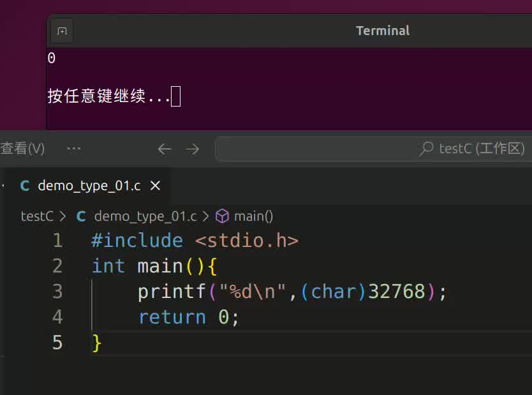Screen dimensions: 532x395
Task: Click the Terminal window title
Action: coord(383,31)
